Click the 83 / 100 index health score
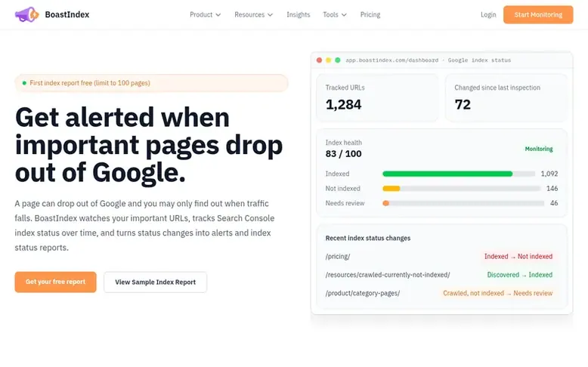The height and width of the screenshot is (367, 588). [x=343, y=154]
